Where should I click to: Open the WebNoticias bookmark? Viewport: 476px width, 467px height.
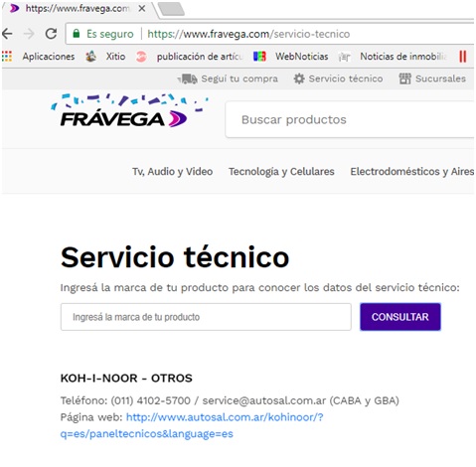290,57
